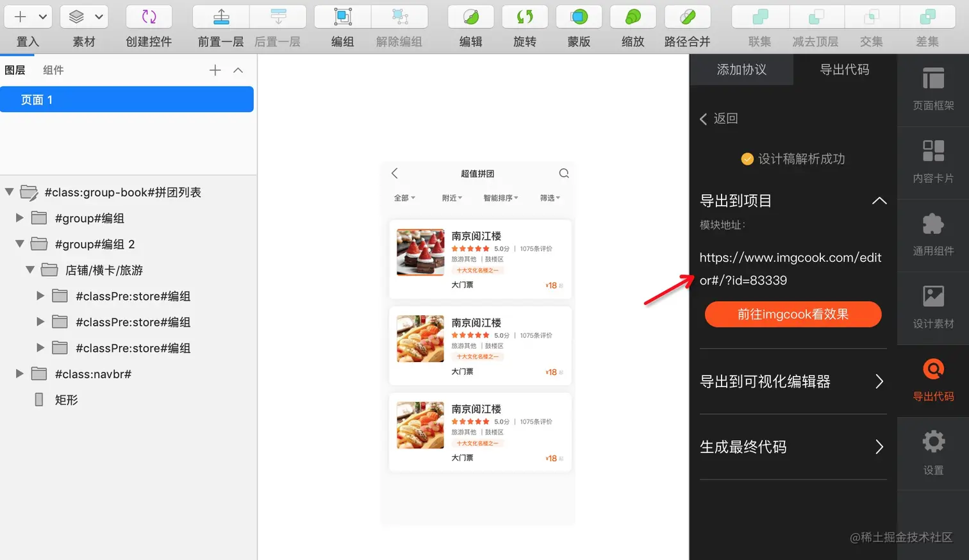This screenshot has width=969, height=560.
Task: Open 智能排序 dropdown in mockup
Action: click(501, 198)
